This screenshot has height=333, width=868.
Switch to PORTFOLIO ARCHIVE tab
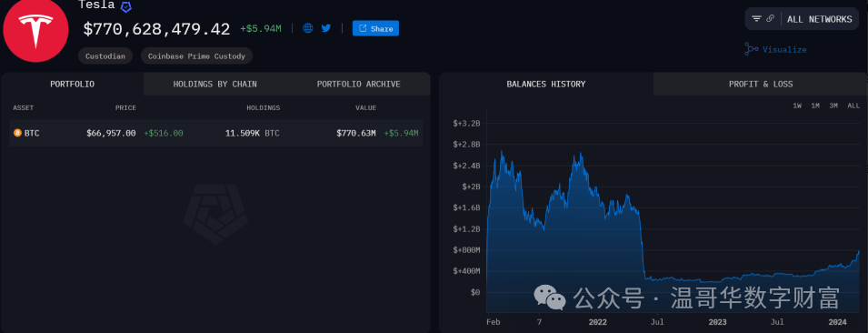pos(359,85)
